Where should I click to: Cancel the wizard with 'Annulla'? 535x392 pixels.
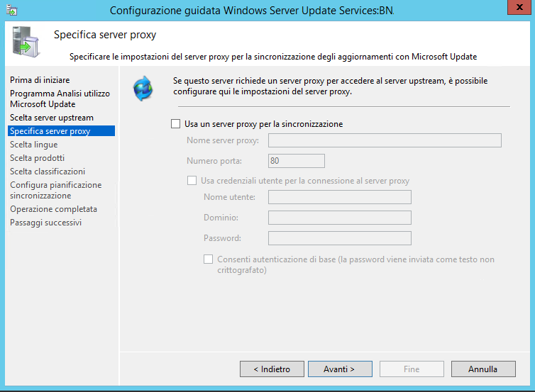[483, 369]
